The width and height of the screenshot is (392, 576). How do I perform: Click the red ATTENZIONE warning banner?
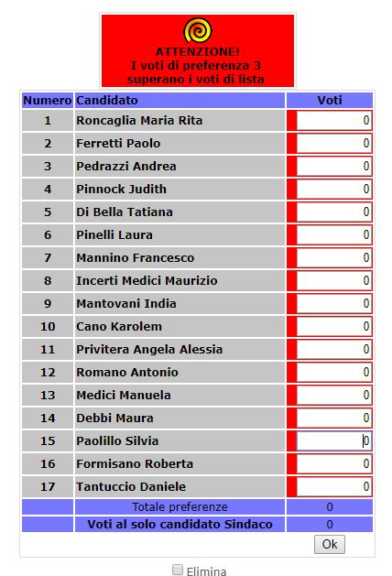(198, 50)
